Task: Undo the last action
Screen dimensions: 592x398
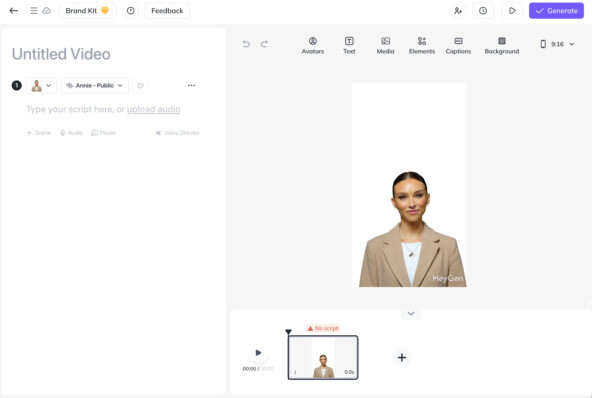Action: point(246,44)
